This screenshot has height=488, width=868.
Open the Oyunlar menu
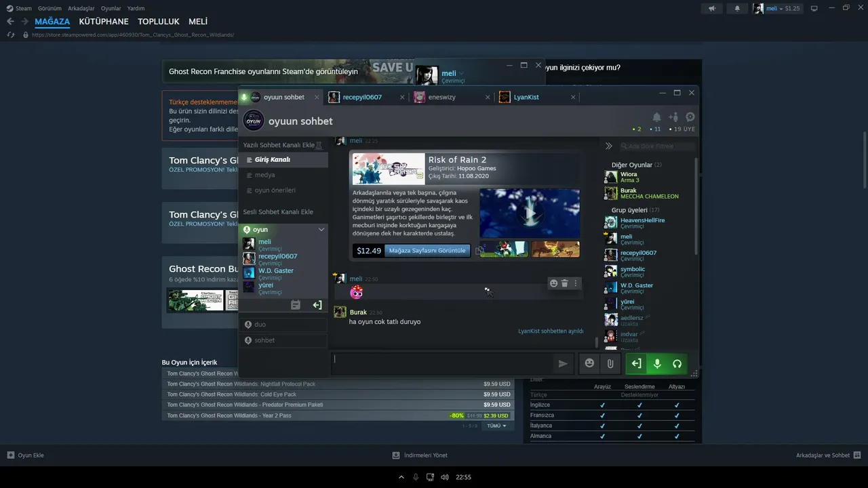pyautogui.click(x=111, y=8)
